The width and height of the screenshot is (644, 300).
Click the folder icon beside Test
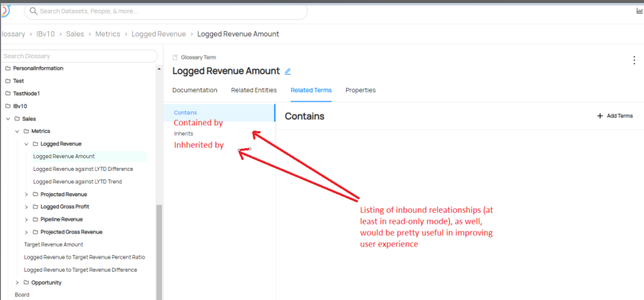click(x=8, y=81)
